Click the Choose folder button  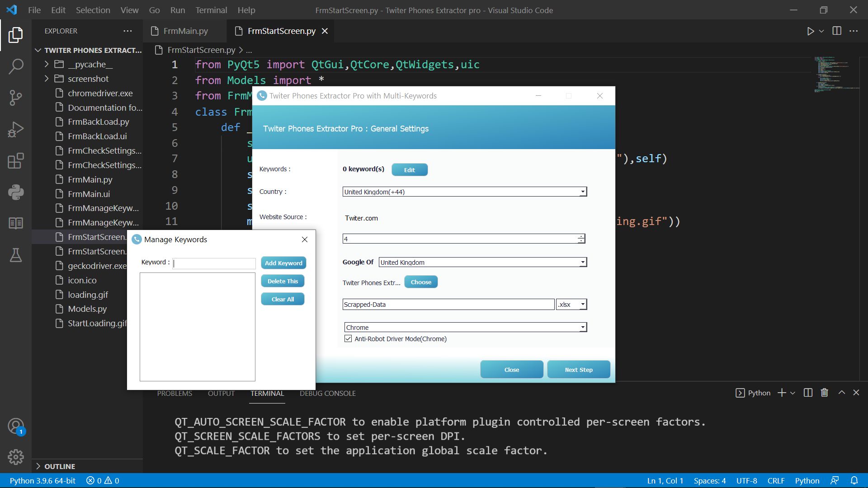pos(421,282)
